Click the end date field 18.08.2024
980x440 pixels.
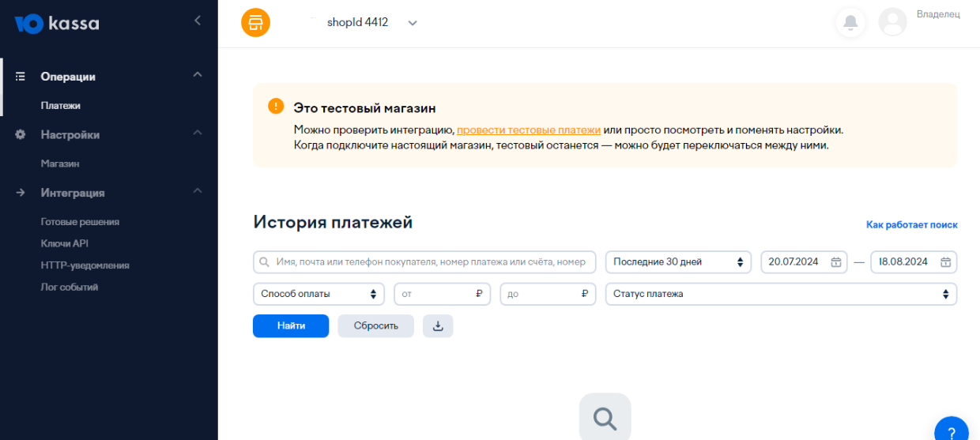pos(914,262)
